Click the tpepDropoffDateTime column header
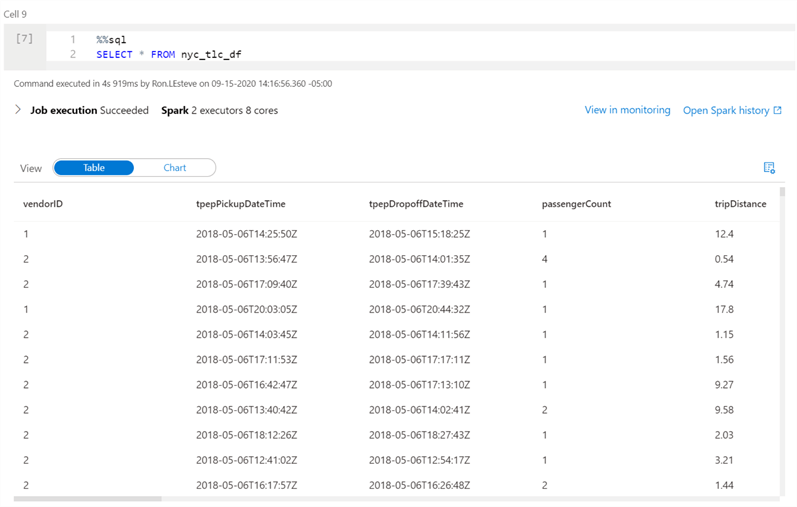Image resolution: width=797 pixels, height=507 pixels. [x=416, y=204]
